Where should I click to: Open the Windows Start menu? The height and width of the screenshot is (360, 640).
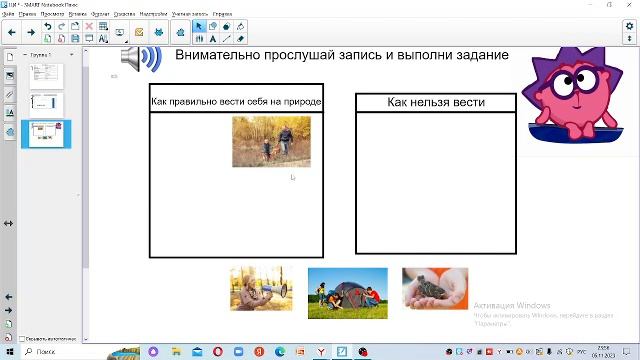point(10,351)
